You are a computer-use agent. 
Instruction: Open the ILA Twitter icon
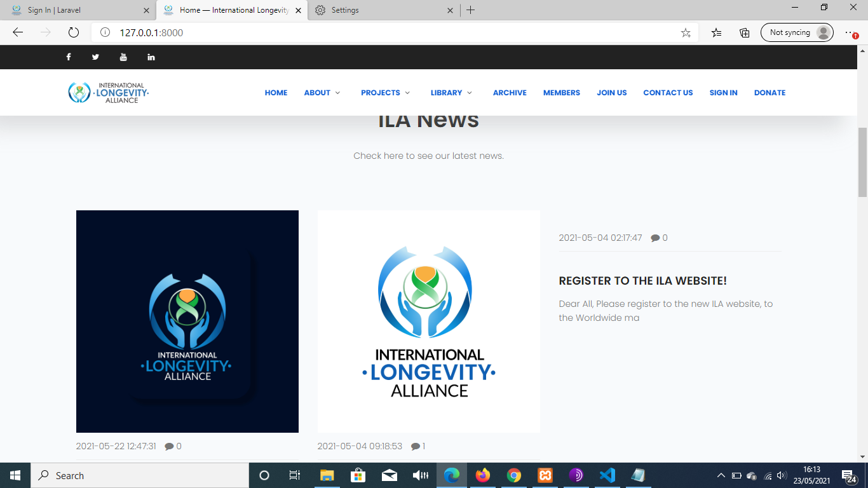95,57
